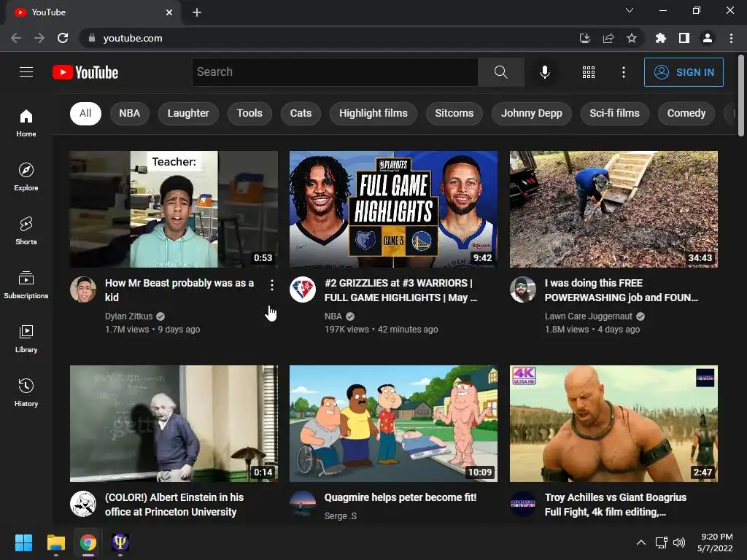The image size is (747, 560).
Task: Open Library in the sidebar
Action: pos(26,338)
